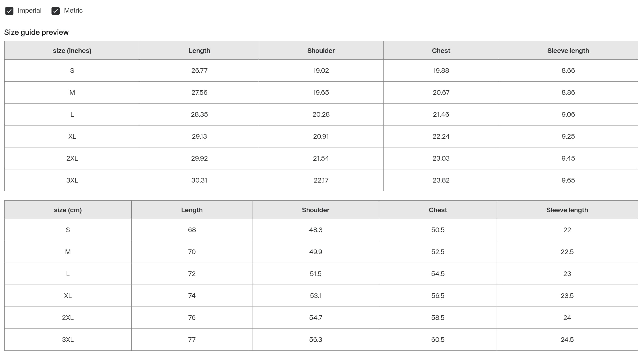Click the 'size (cm)' column header
Viewport: 644px width, 353px height.
point(68,210)
